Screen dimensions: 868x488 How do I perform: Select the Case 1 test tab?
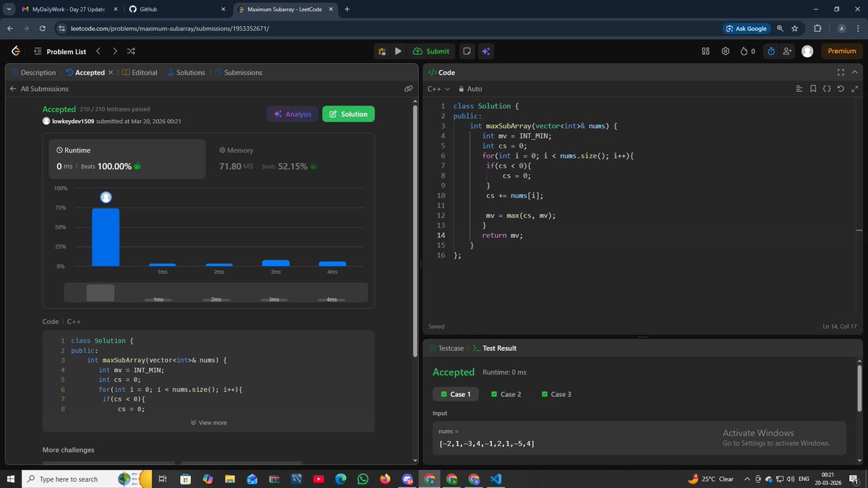(455, 394)
